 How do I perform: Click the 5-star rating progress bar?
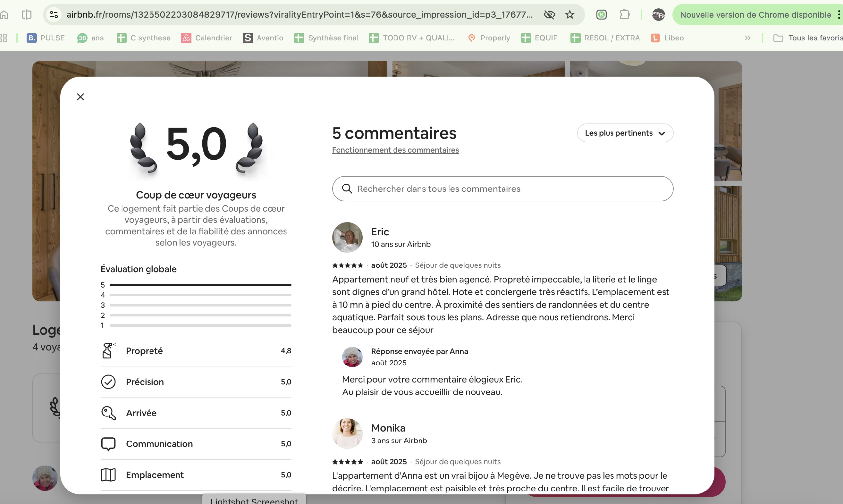[200, 285]
